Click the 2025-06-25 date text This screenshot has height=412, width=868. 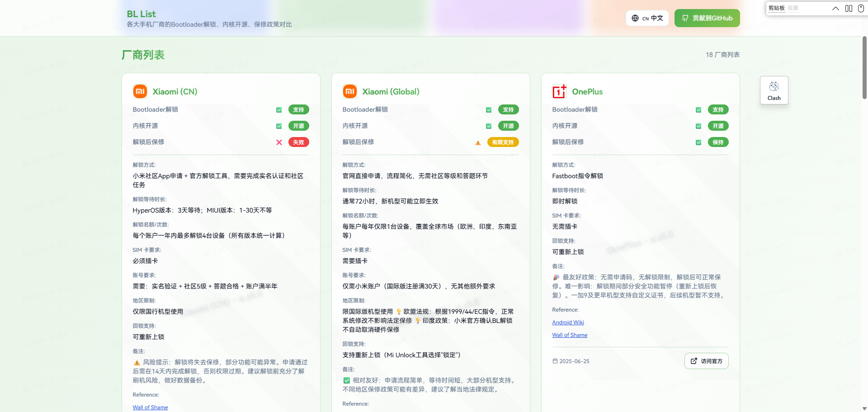point(574,361)
